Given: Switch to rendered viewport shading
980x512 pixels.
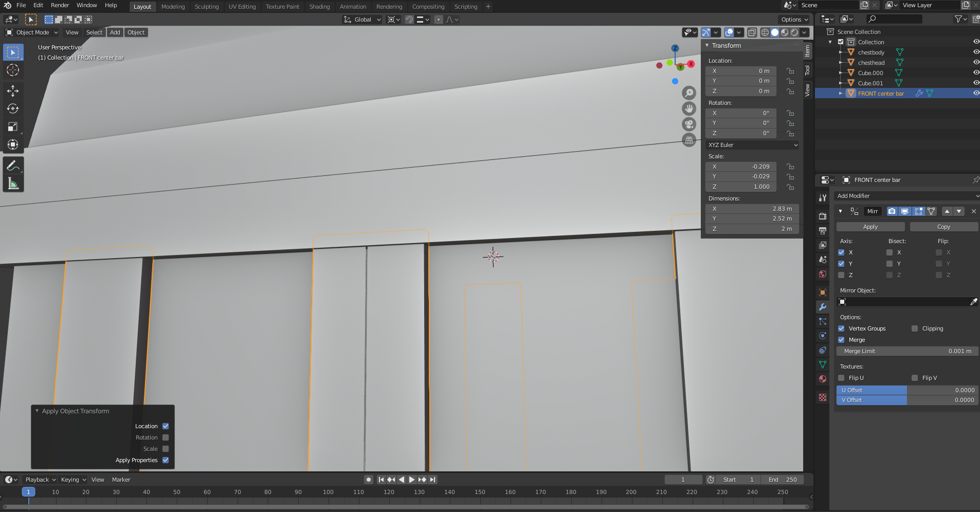Looking at the screenshot, I should (794, 32).
